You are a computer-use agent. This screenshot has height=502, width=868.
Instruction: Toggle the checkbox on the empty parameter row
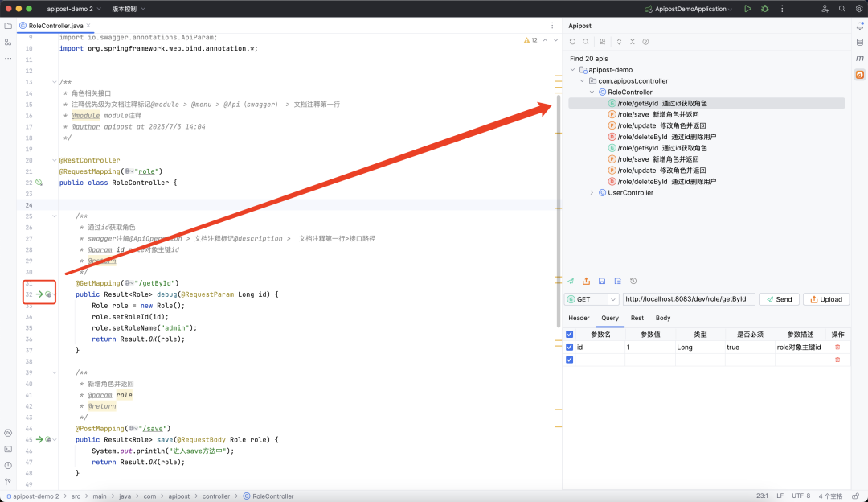(x=570, y=360)
